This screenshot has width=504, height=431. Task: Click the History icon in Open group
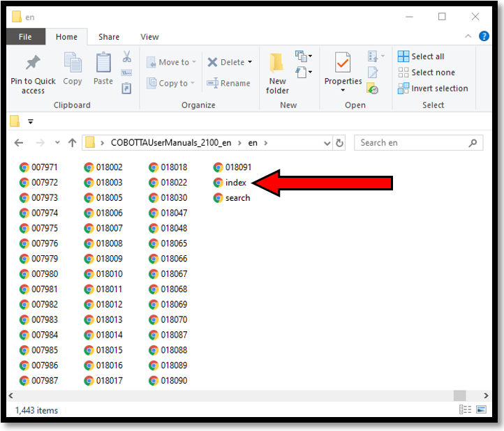point(372,89)
